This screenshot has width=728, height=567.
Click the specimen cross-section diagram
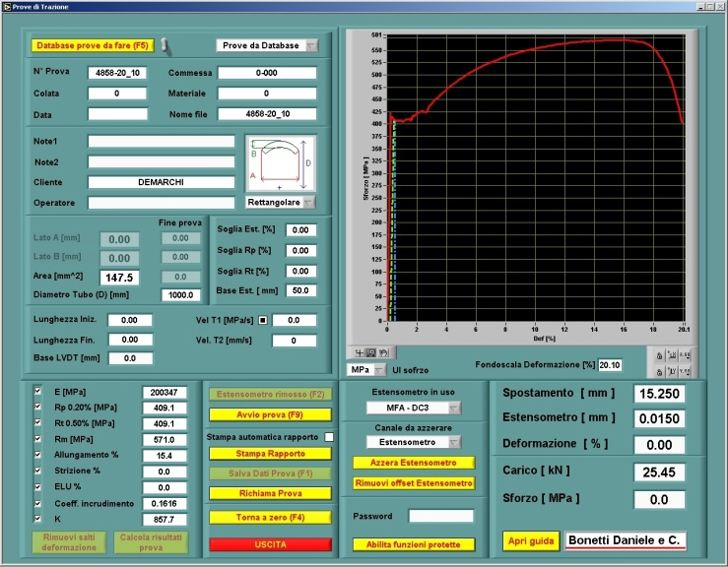tap(281, 163)
